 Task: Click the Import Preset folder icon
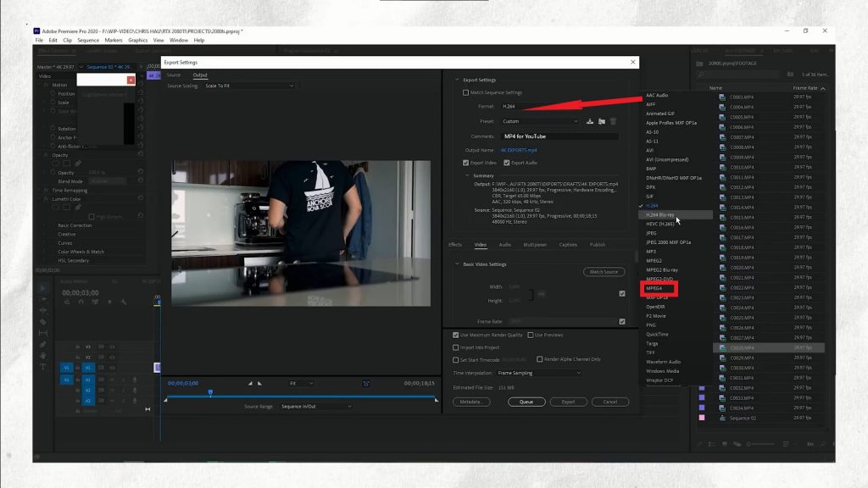point(602,121)
